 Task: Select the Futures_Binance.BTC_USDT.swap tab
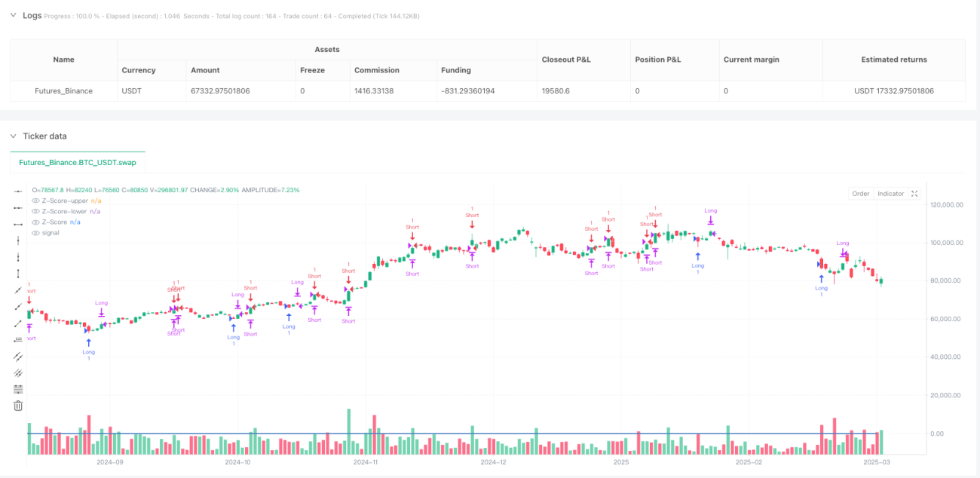coord(78,162)
